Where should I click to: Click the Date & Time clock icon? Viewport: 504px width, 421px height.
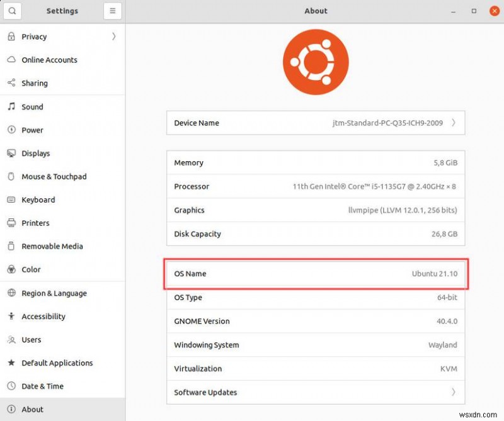click(x=11, y=386)
